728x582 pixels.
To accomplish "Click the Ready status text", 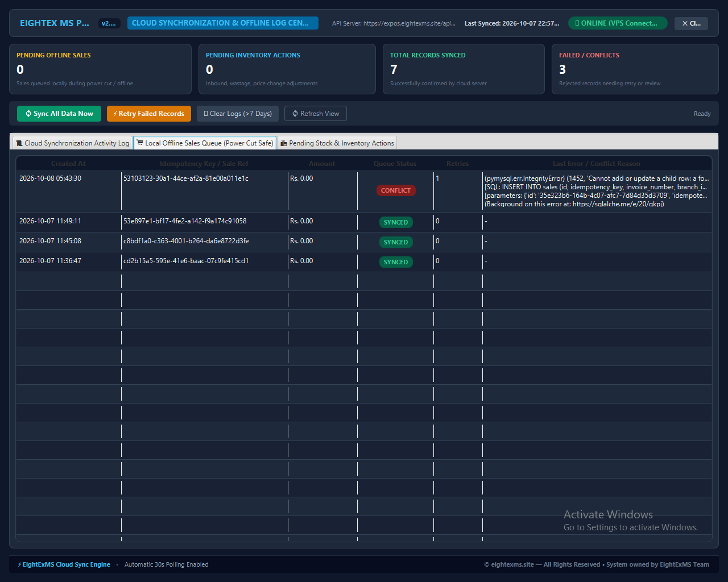I will point(702,114).
